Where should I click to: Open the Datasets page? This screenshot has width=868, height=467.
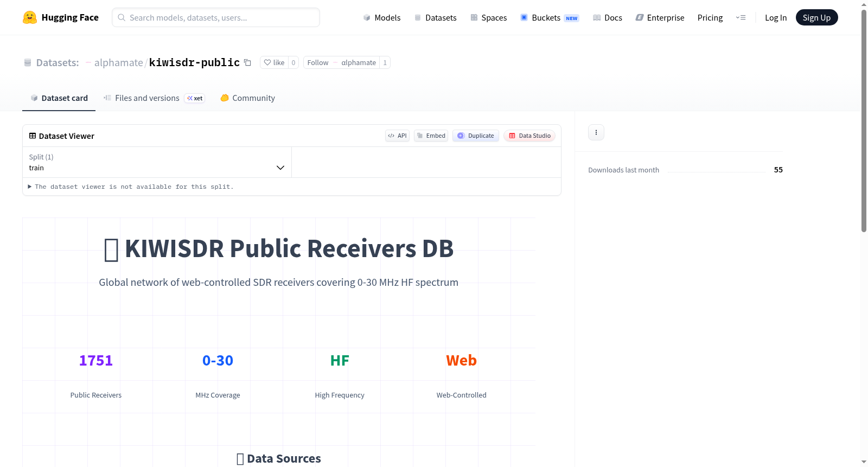point(436,17)
